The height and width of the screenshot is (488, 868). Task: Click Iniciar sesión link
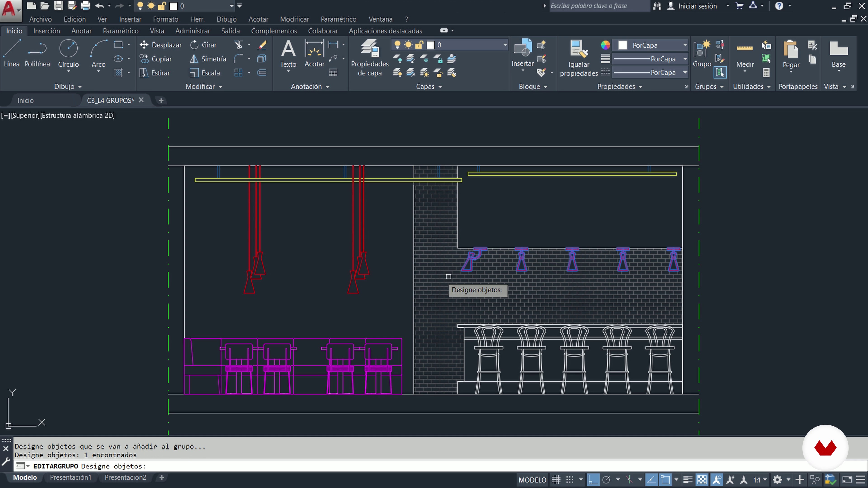[697, 6]
